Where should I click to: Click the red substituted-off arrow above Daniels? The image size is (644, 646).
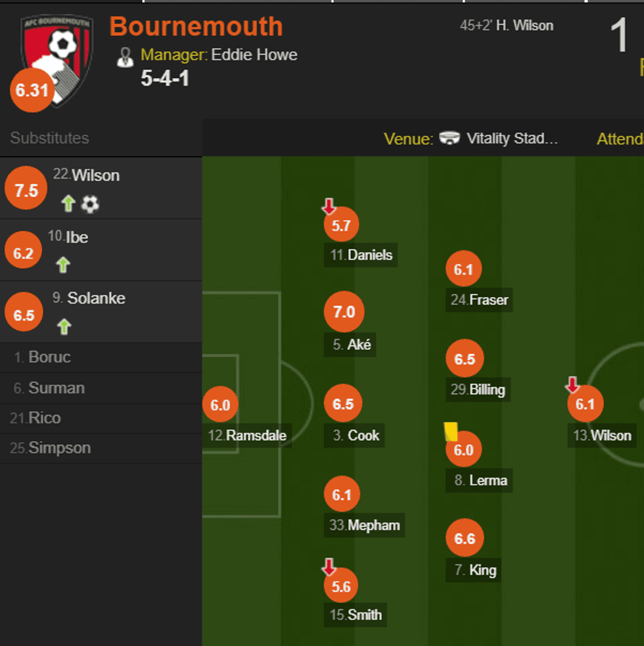329,208
